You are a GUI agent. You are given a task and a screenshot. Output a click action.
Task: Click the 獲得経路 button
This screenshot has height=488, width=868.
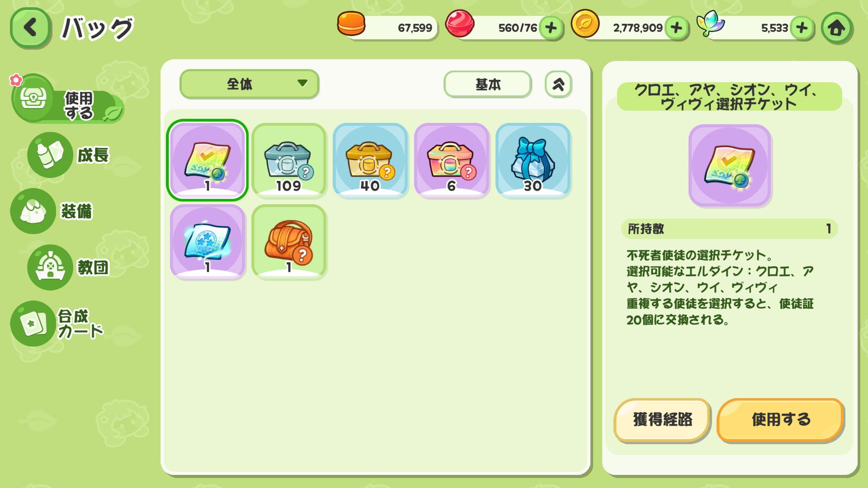(662, 419)
